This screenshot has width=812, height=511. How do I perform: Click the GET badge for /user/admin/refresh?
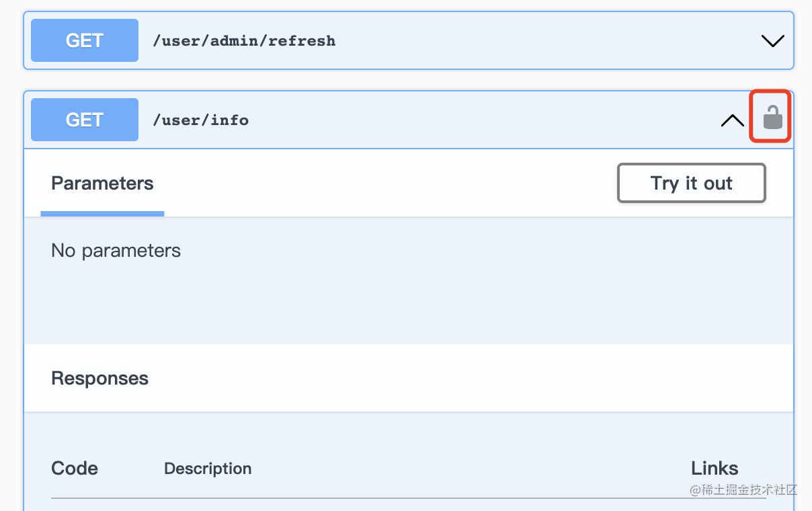tap(85, 40)
